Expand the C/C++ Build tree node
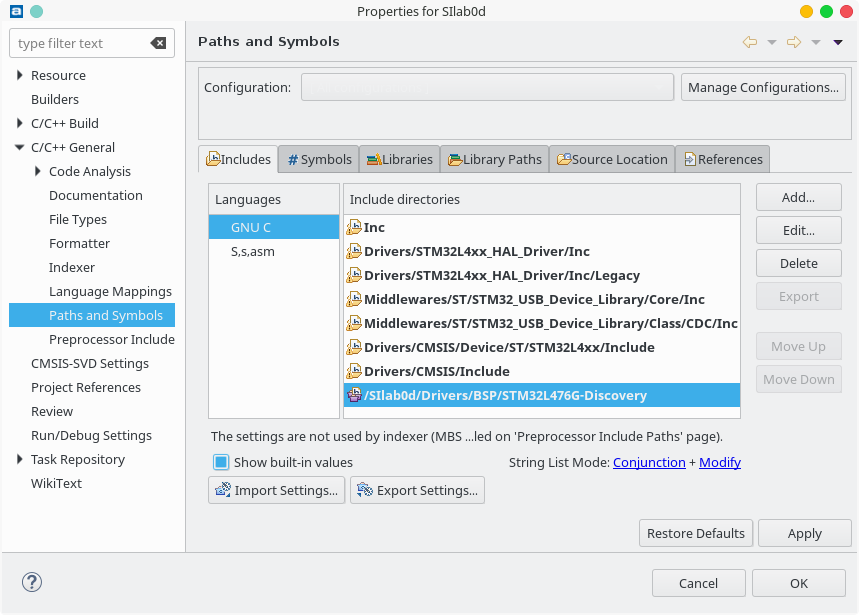The height and width of the screenshot is (615, 859). (19, 124)
